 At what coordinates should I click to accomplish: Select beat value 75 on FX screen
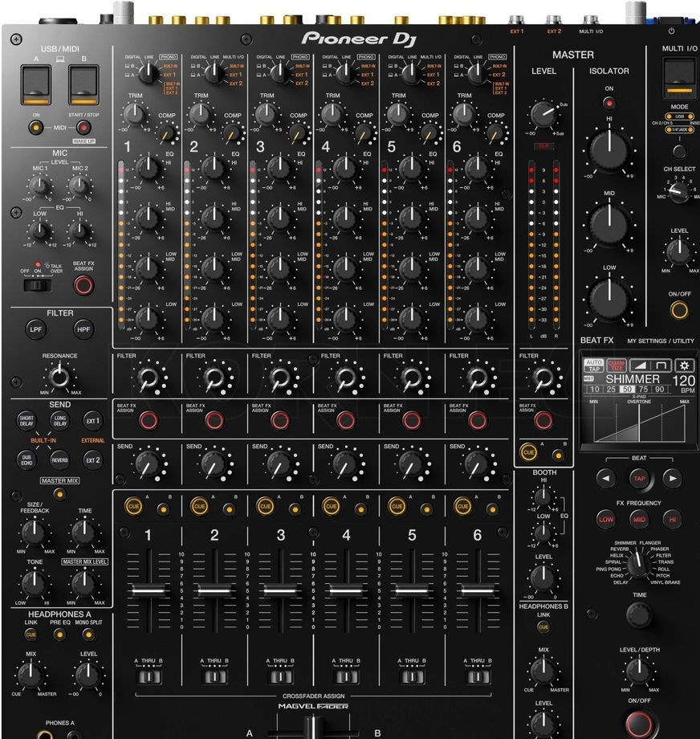coord(643,390)
